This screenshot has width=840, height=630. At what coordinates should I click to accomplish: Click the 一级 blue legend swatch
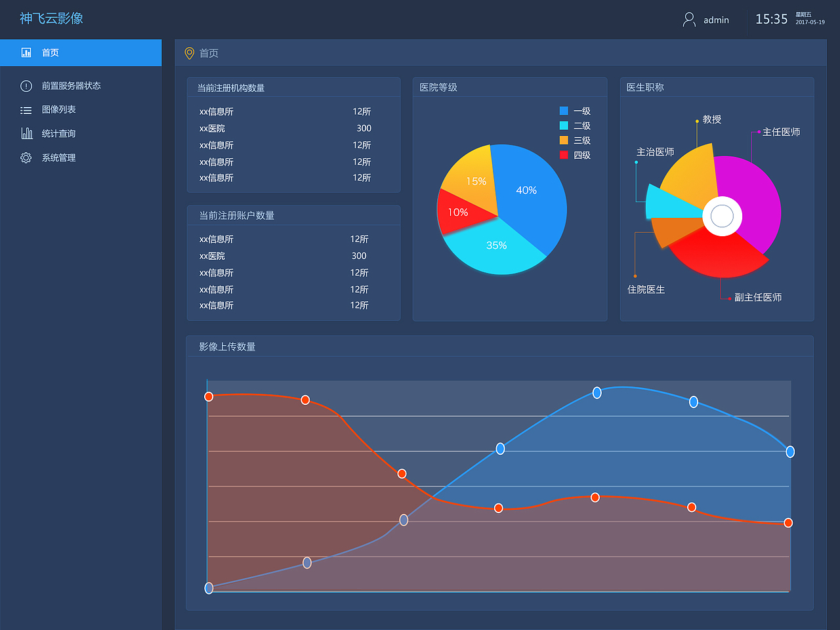564,111
